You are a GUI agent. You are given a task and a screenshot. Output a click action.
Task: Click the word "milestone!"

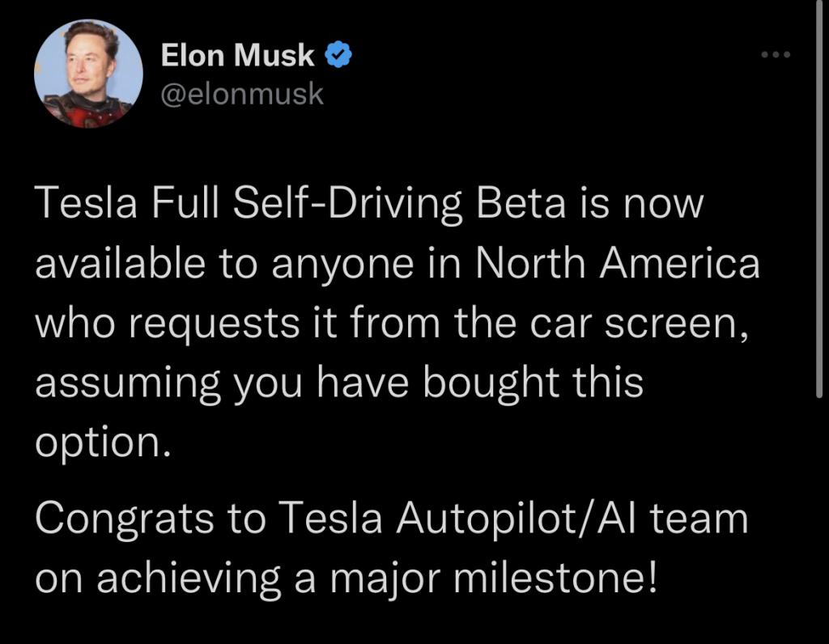557,578
